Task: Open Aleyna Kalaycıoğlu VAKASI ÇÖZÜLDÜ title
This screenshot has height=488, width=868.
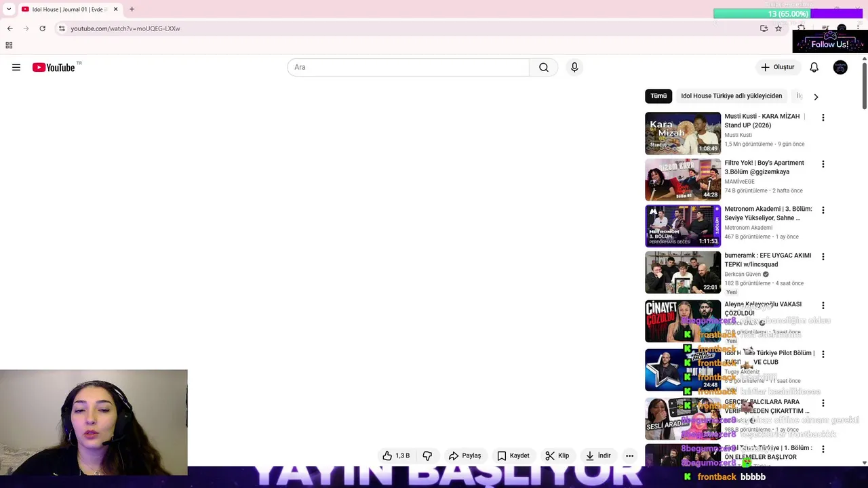Action: tap(763, 308)
